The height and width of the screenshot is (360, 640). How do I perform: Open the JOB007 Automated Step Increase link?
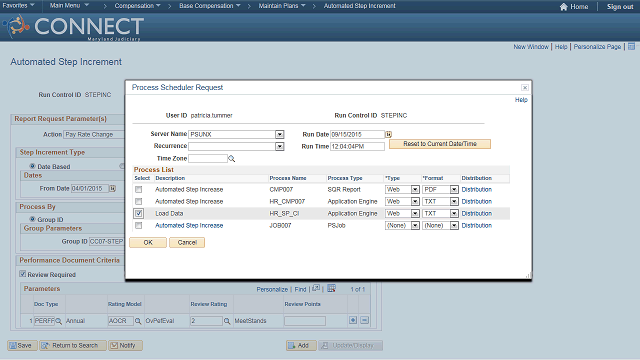[189, 226]
